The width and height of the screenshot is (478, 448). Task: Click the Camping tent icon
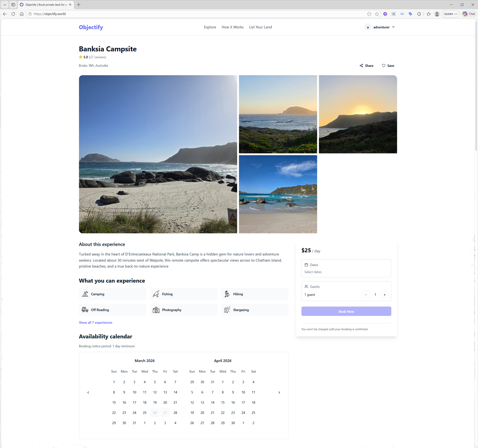[85, 294]
